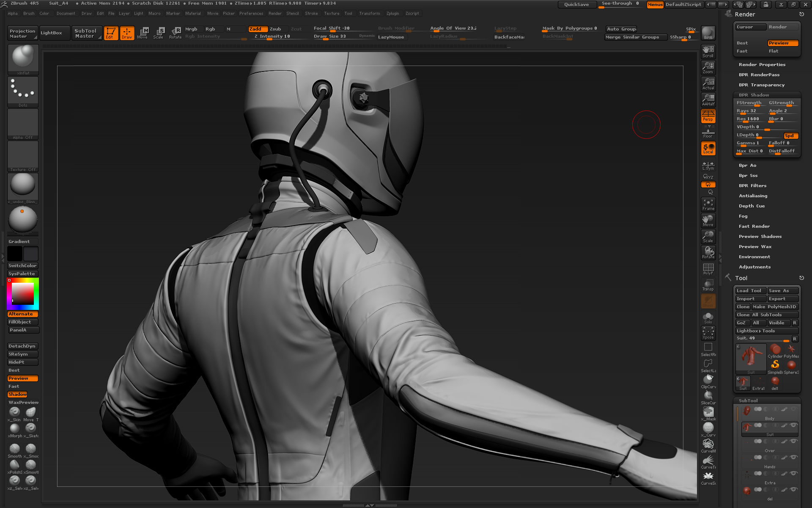Open the Alpha Off selector
812x508 pixels.
coord(23,124)
